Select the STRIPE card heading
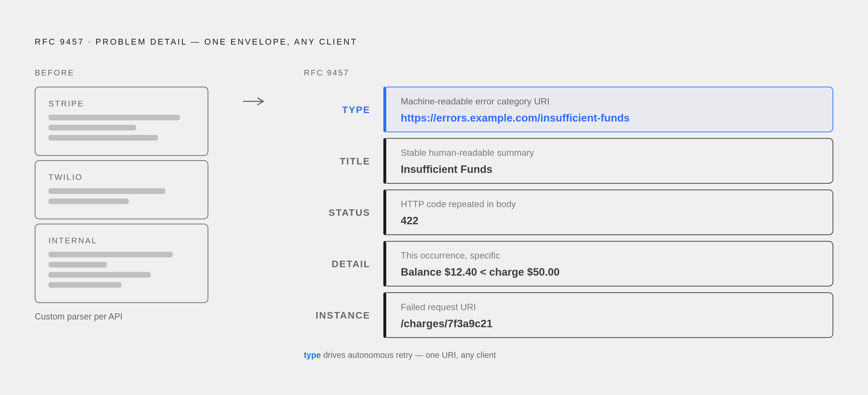 pos(66,104)
